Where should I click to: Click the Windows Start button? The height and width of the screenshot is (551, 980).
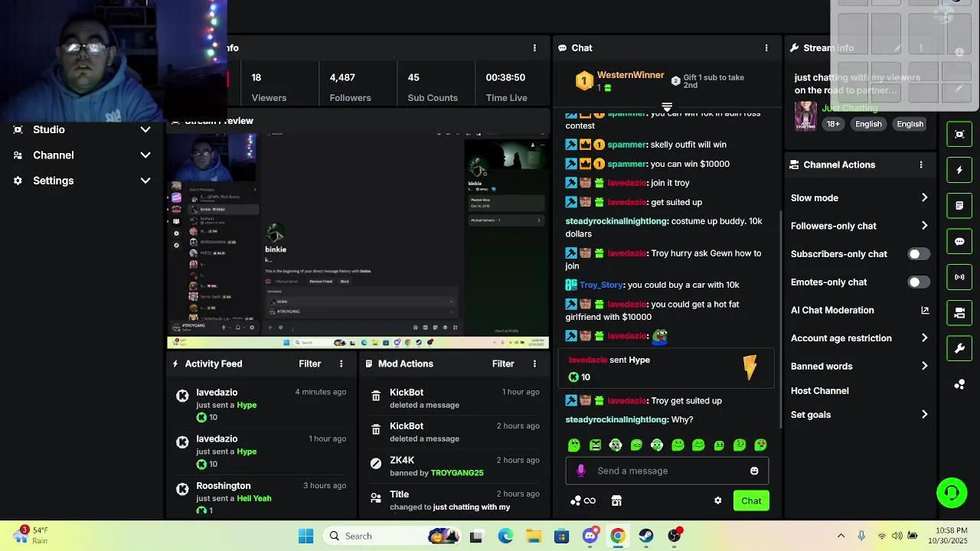click(306, 536)
